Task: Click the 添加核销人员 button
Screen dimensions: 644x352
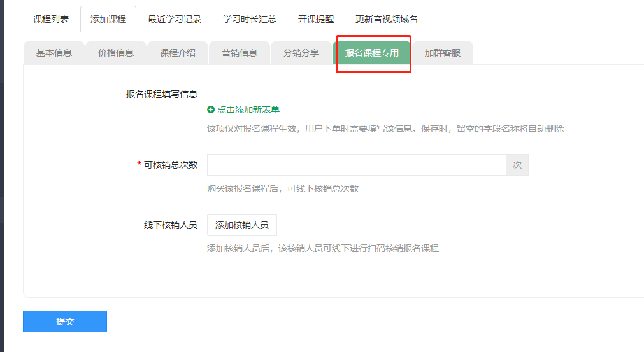Action: [242, 225]
